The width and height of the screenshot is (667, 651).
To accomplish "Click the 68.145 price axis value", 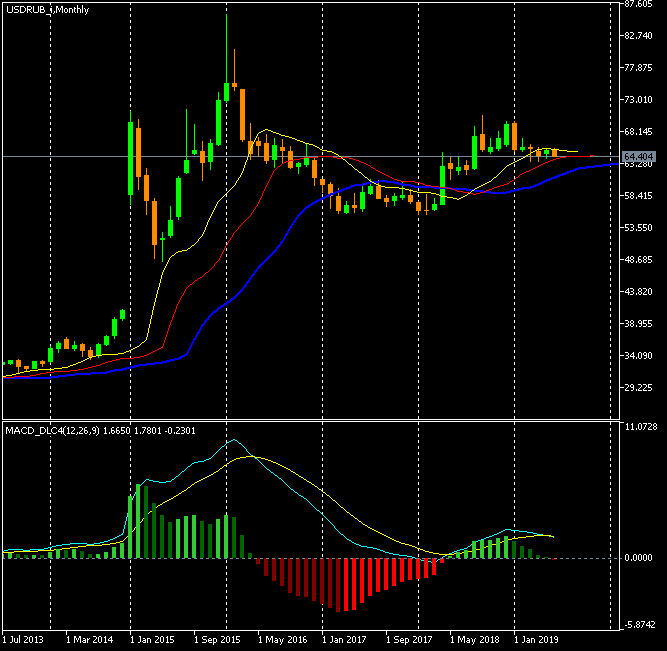I will point(638,131).
